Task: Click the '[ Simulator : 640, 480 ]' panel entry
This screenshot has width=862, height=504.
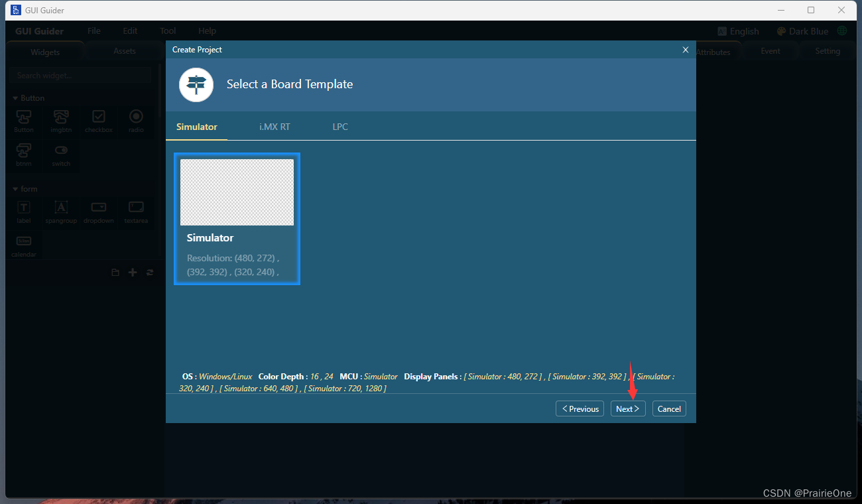Action: (258, 389)
